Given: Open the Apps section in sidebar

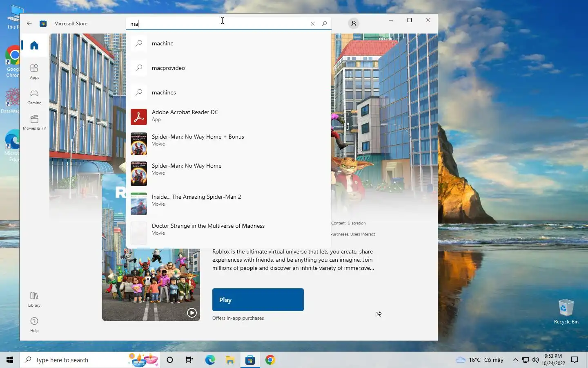Looking at the screenshot, I should (34, 71).
